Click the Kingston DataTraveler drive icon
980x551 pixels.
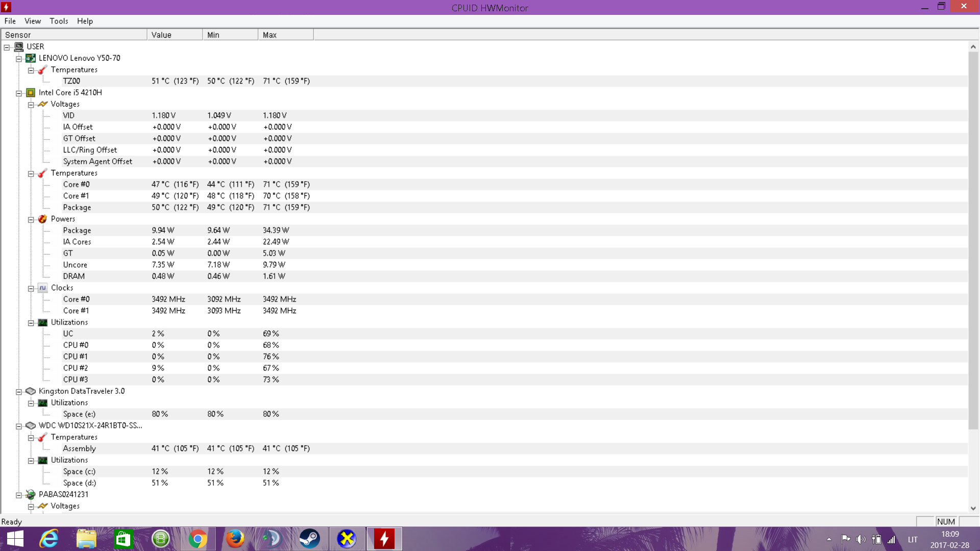tap(31, 391)
